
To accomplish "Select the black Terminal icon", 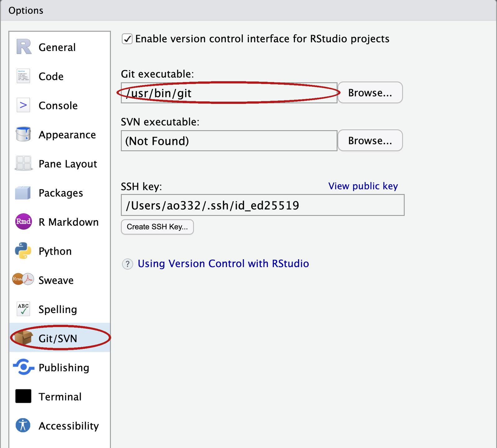I will pyautogui.click(x=23, y=396).
